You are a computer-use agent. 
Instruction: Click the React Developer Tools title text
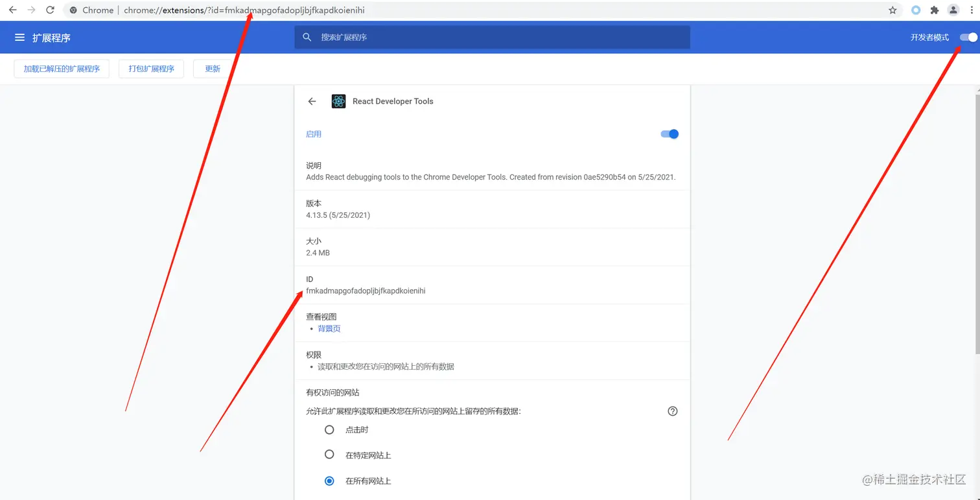click(393, 101)
